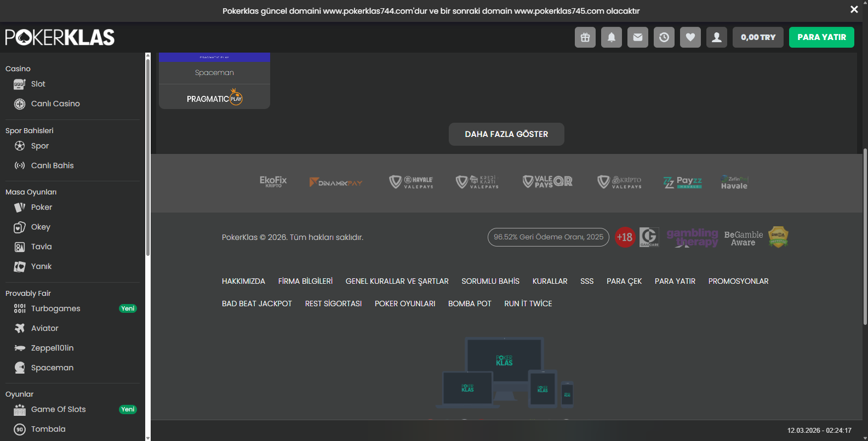The height and width of the screenshot is (441, 868).
Task: Click DAHA FAZLA GÖSTER button
Action: pos(506,134)
